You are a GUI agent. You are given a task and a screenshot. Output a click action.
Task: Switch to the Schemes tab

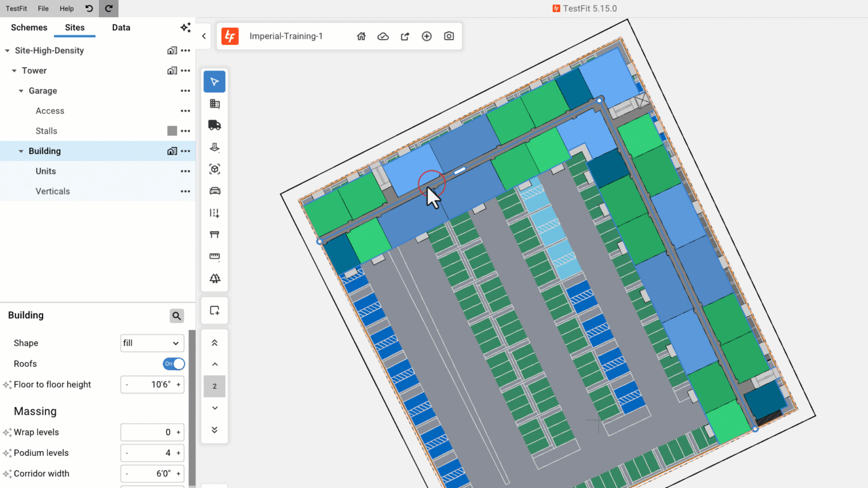pyautogui.click(x=29, y=28)
